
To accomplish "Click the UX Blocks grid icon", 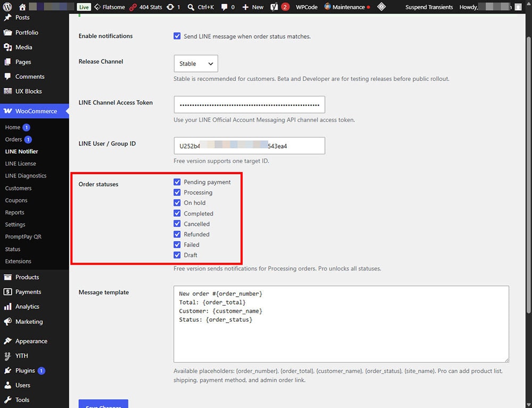I will tap(7, 91).
